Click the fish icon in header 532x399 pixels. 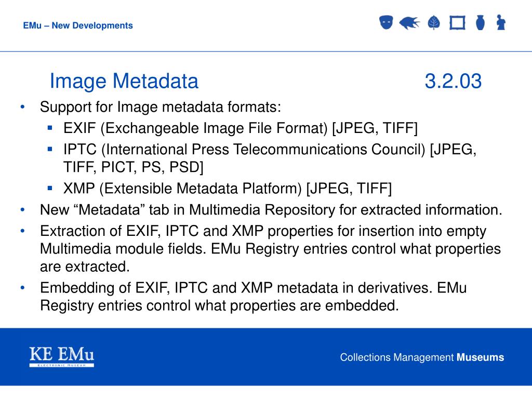pyautogui.click(x=409, y=23)
